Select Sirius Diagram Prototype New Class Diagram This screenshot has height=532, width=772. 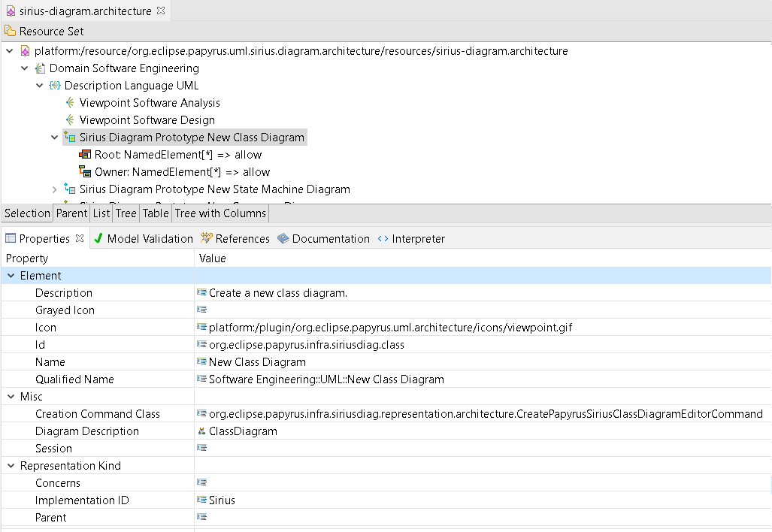192,138
